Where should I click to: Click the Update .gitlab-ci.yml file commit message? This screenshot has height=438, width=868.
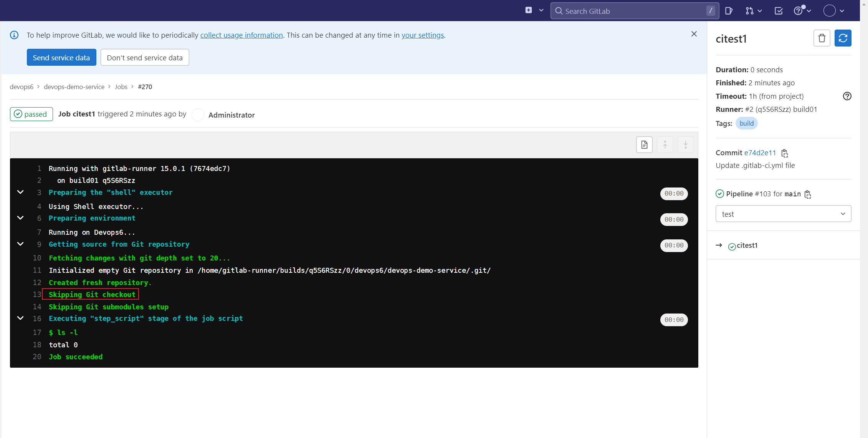coord(755,165)
